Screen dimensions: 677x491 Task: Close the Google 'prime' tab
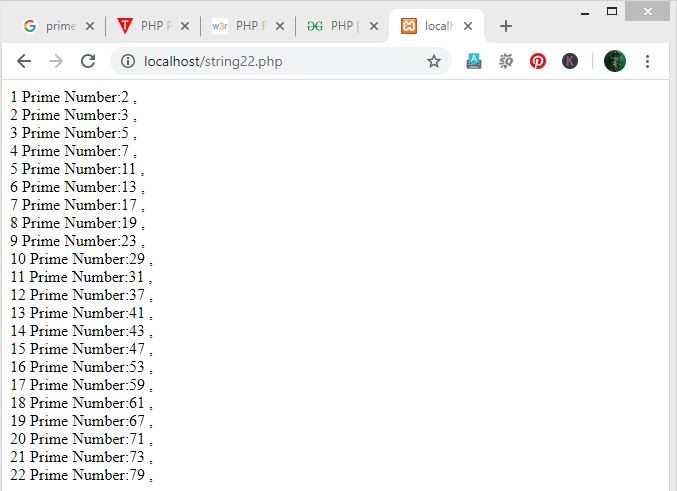(x=90, y=26)
